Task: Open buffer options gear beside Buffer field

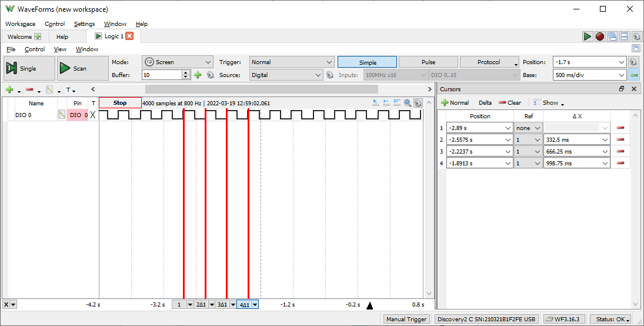Action: tap(211, 75)
